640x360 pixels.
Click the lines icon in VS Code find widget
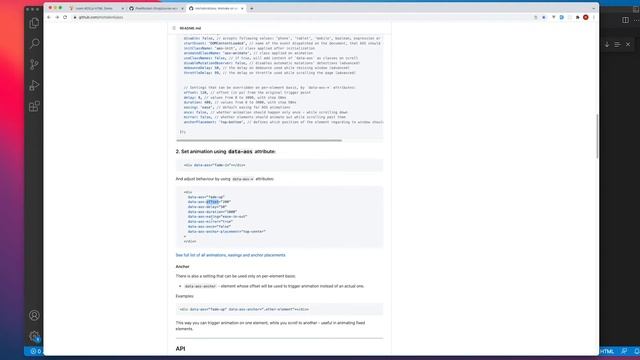click(x=618, y=44)
